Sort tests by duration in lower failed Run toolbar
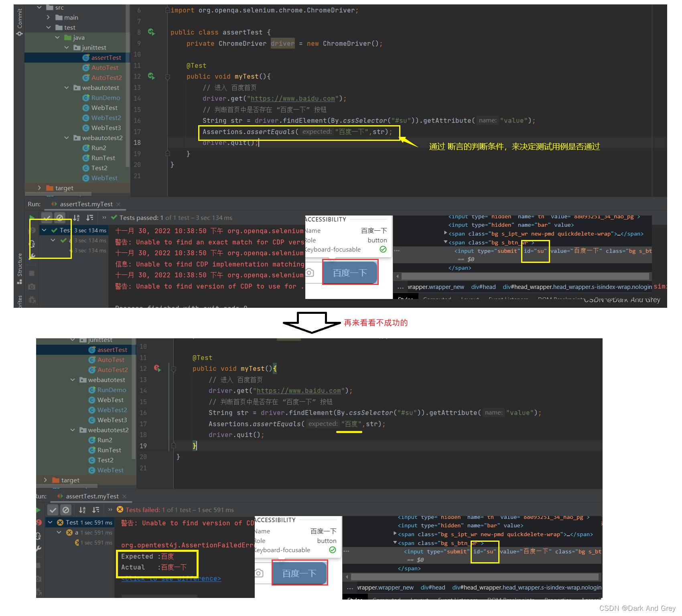The image size is (682, 616). pyautogui.click(x=96, y=510)
